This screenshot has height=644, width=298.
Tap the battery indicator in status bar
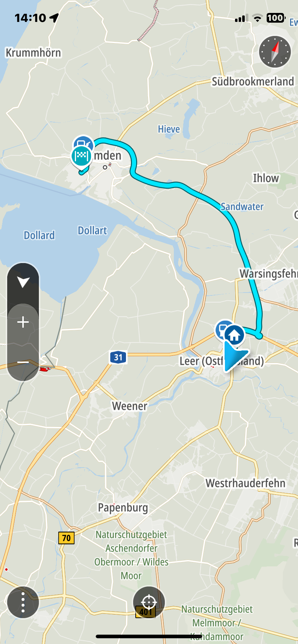[276, 18]
